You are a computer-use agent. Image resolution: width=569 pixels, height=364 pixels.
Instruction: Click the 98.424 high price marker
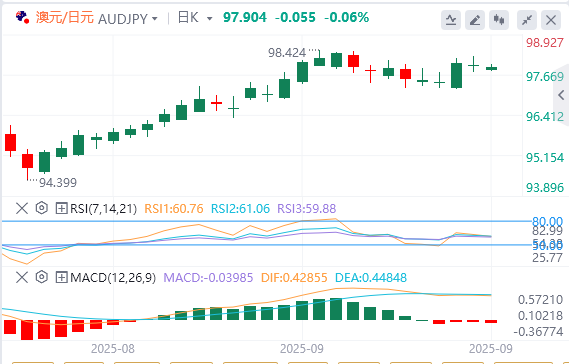click(287, 53)
